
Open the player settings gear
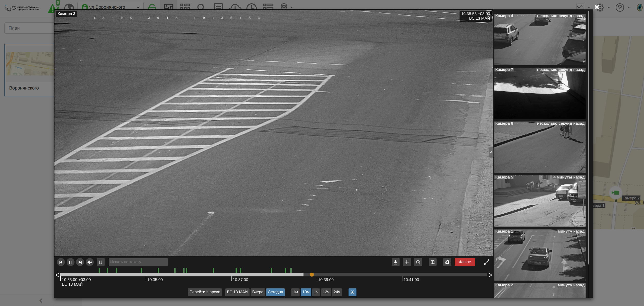pos(447,262)
